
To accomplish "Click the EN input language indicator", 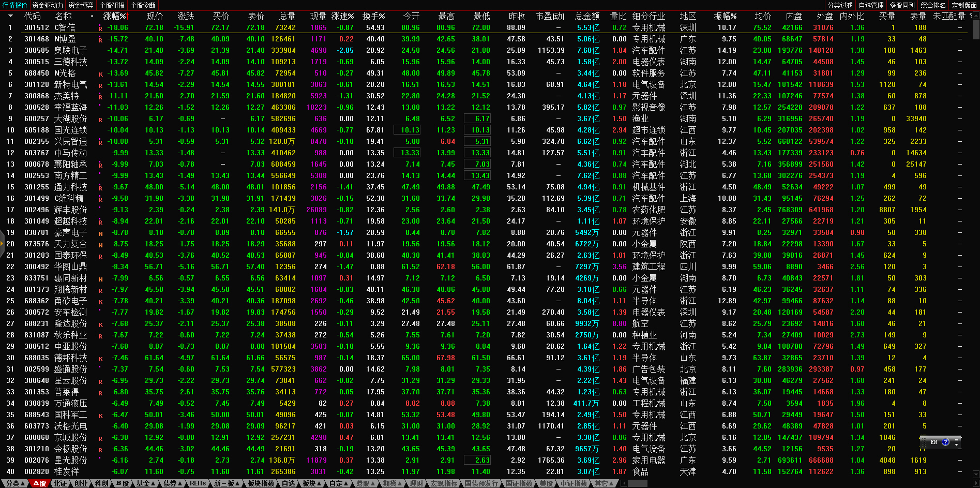I will (x=933, y=442).
